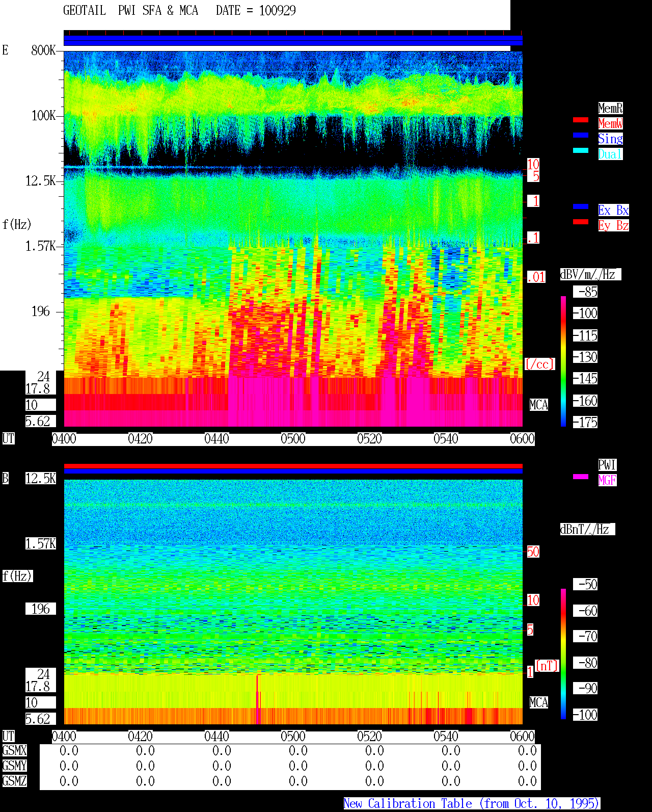
Task: Click the cyan Dual legend swatch
Action: click(x=581, y=150)
